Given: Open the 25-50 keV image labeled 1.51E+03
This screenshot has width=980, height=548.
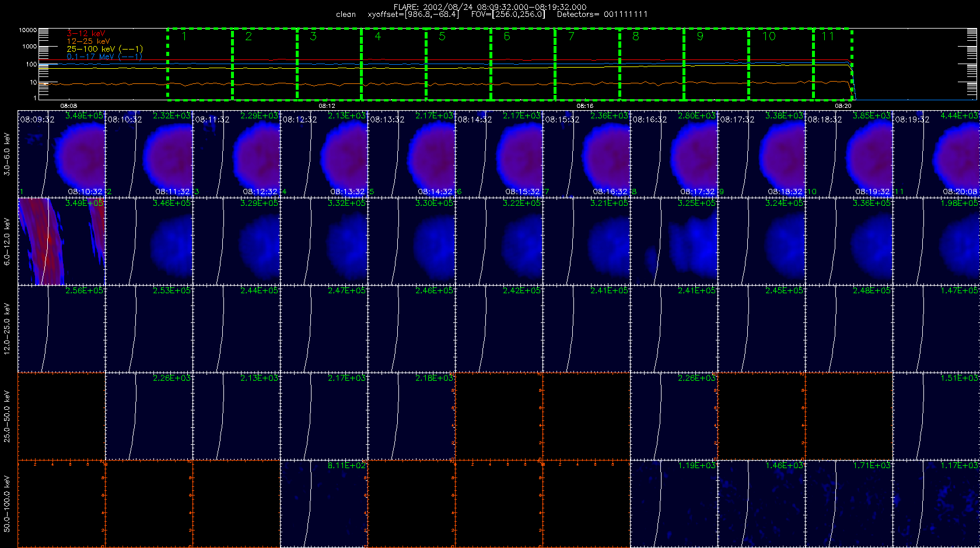Looking at the screenshot, I should click(x=936, y=416).
